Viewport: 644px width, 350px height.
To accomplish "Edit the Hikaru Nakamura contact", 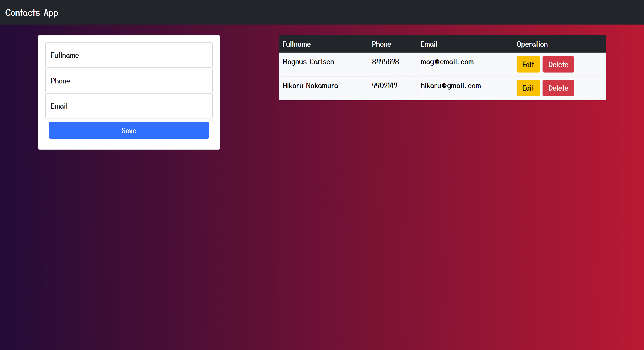I will tap(528, 88).
